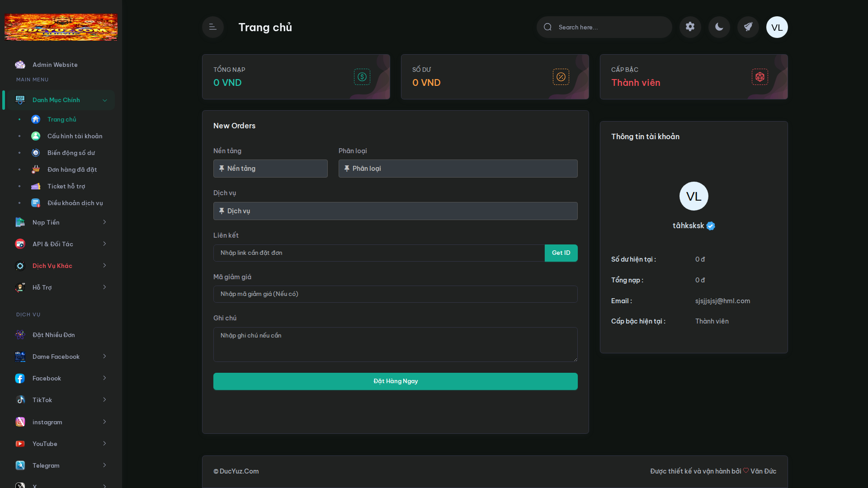868x488 pixels.
Task: Click the Danh Mục Chính monitor icon
Action: (20, 100)
